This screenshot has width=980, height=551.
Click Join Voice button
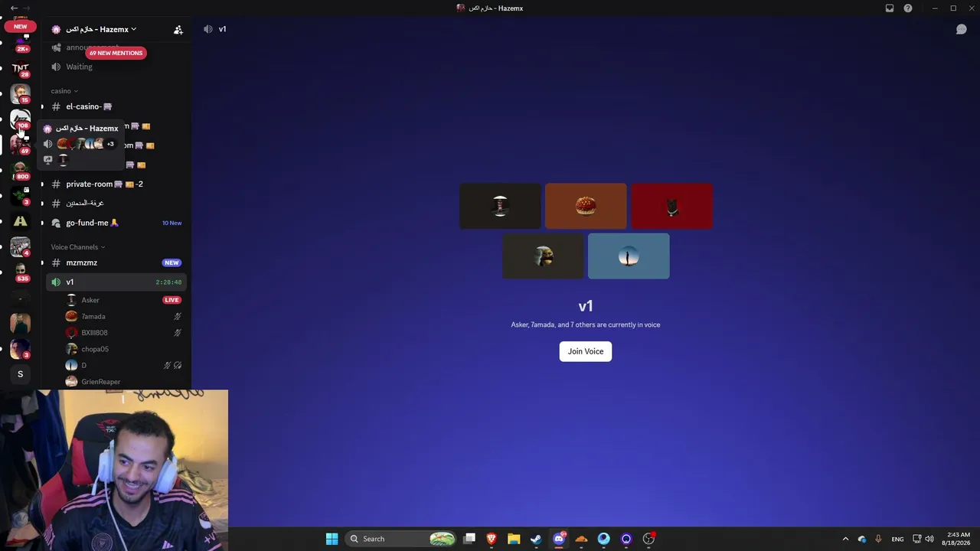(586, 351)
